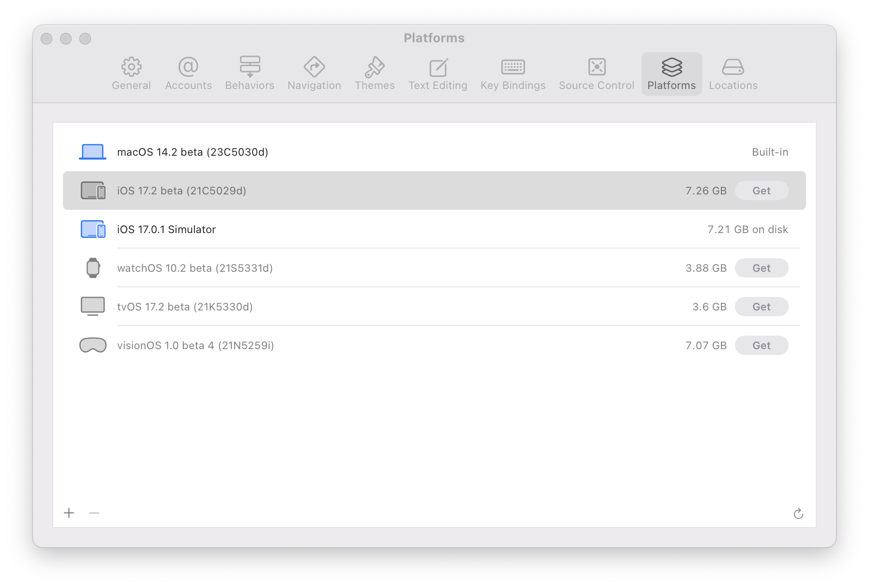
Task: Open the Locations drive icon
Action: click(733, 67)
